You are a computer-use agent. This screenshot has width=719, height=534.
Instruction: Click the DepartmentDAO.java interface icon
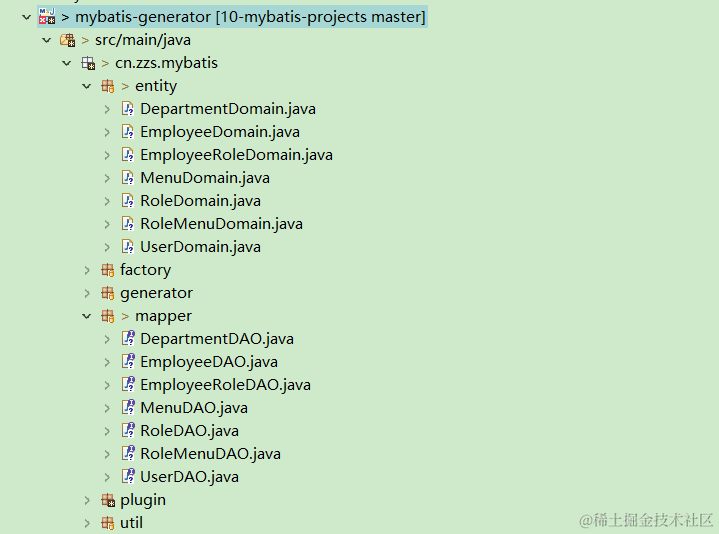(128, 338)
